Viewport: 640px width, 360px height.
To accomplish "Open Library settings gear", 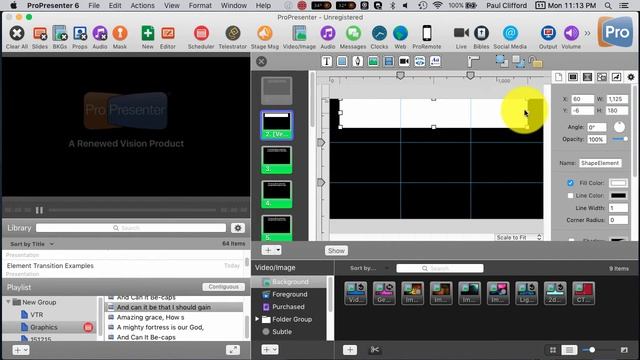I will tap(238, 228).
